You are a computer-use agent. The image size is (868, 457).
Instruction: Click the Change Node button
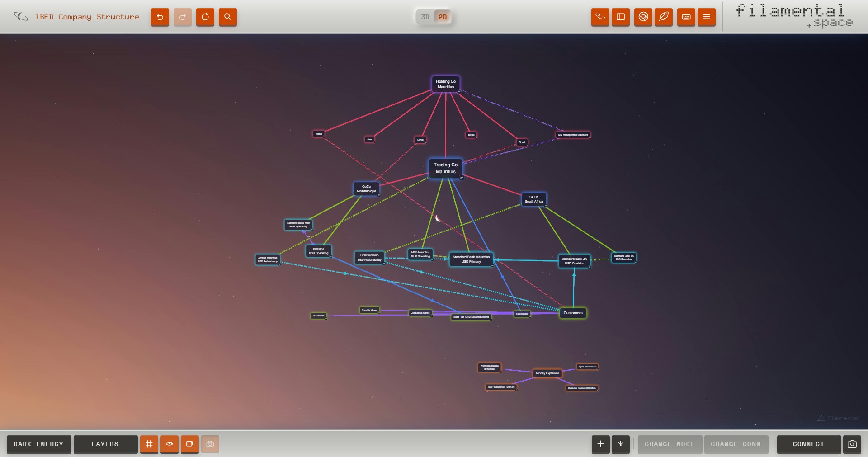tap(670, 444)
